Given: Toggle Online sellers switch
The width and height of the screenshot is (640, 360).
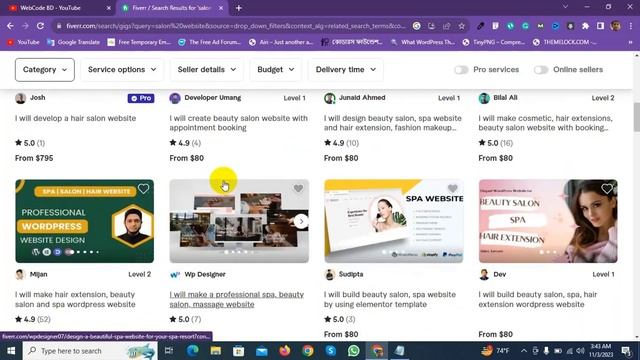Looking at the screenshot, I should (541, 70).
